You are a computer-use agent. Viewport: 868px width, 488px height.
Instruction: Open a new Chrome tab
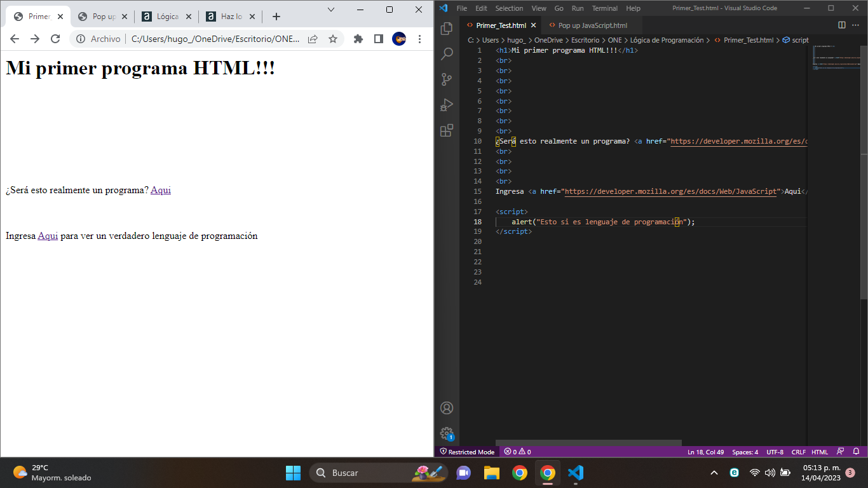[276, 17]
